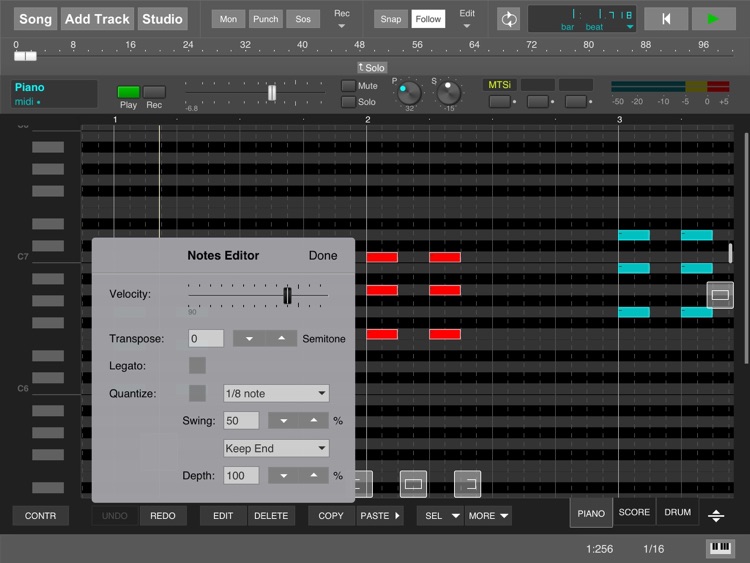Click the Send knob

point(449,93)
